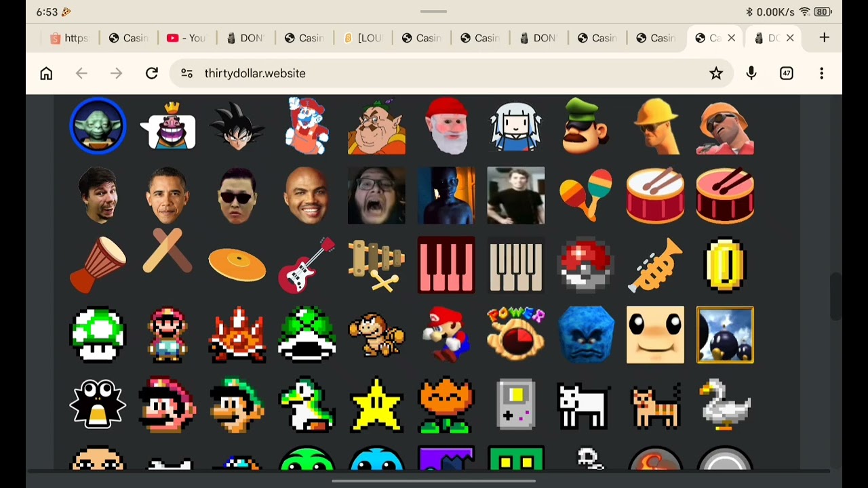The width and height of the screenshot is (868, 488).
Task: Click the orange cymbal icon
Action: (237, 265)
